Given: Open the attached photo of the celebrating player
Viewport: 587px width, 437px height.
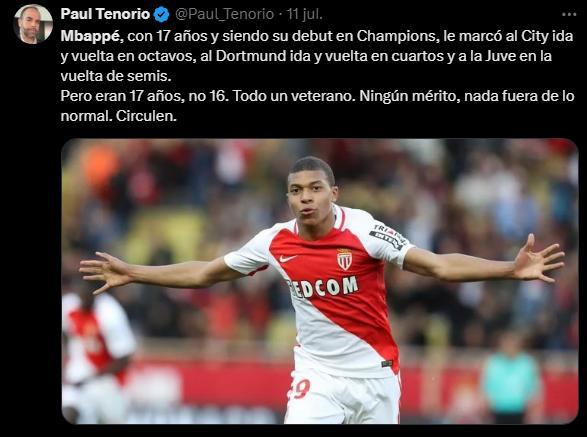Looking at the screenshot, I should coord(320,281).
